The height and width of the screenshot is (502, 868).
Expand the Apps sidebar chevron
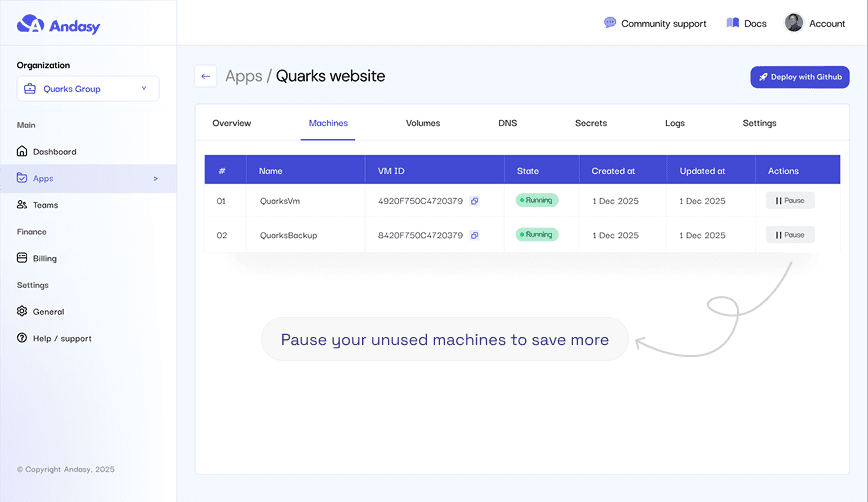coord(155,179)
